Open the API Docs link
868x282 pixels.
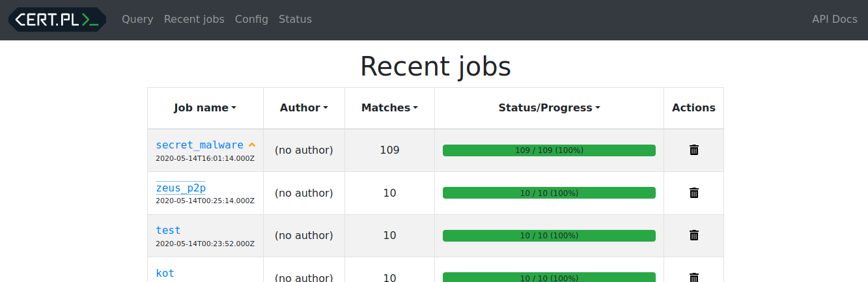click(x=835, y=20)
